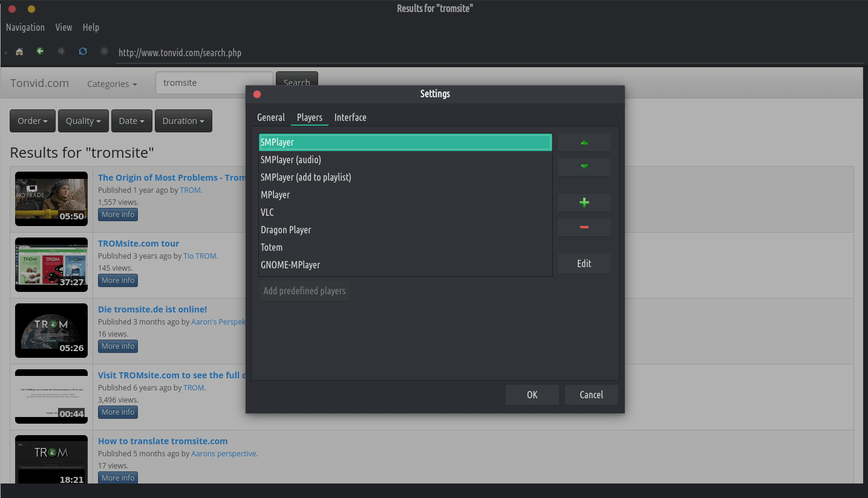The image size is (868, 498).
Task: Close the Settings dialog with red dot
Action: (x=257, y=94)
